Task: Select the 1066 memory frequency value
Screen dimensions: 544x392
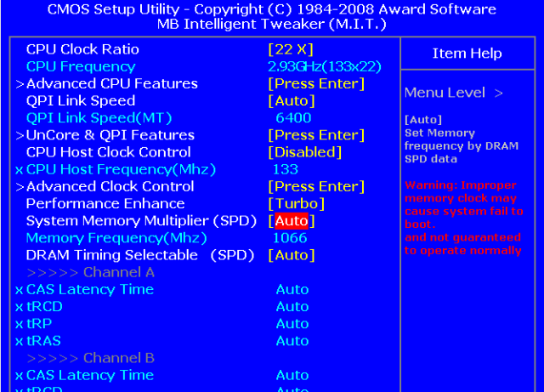Action: click(290, 238)
